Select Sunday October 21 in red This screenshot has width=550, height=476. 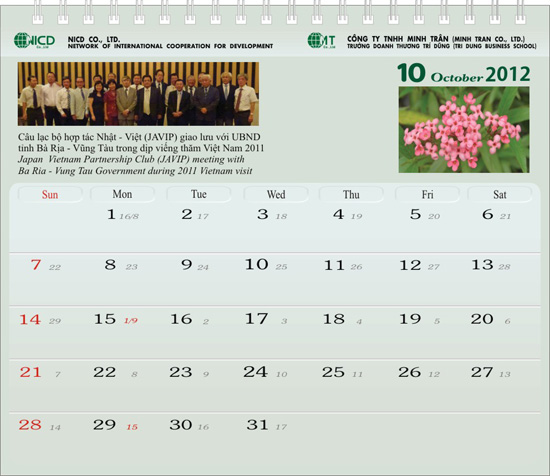[x=31, y=372]
